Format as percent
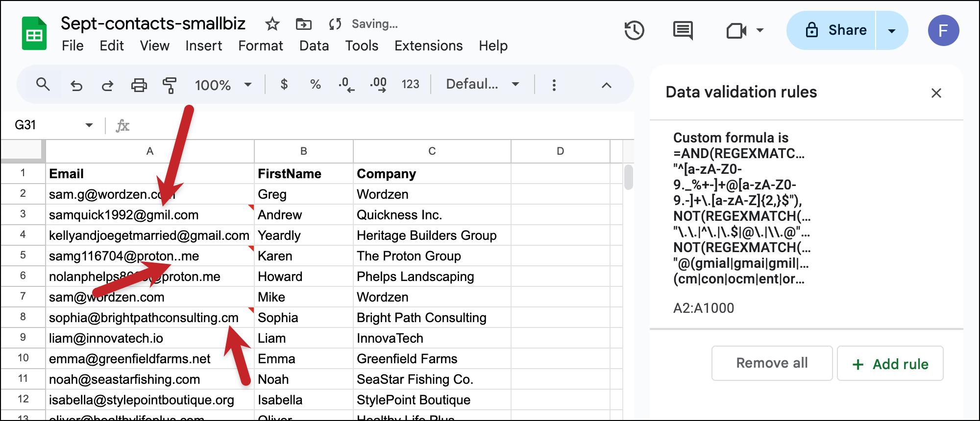980x421 pixels. pyautogui.click(x=315, y=84)
